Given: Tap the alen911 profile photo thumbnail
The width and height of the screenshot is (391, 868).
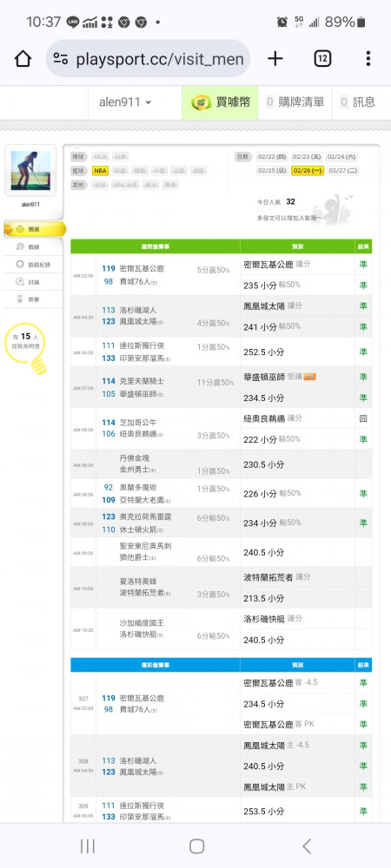Looking at the screenshot, I should tap(30, 170).
